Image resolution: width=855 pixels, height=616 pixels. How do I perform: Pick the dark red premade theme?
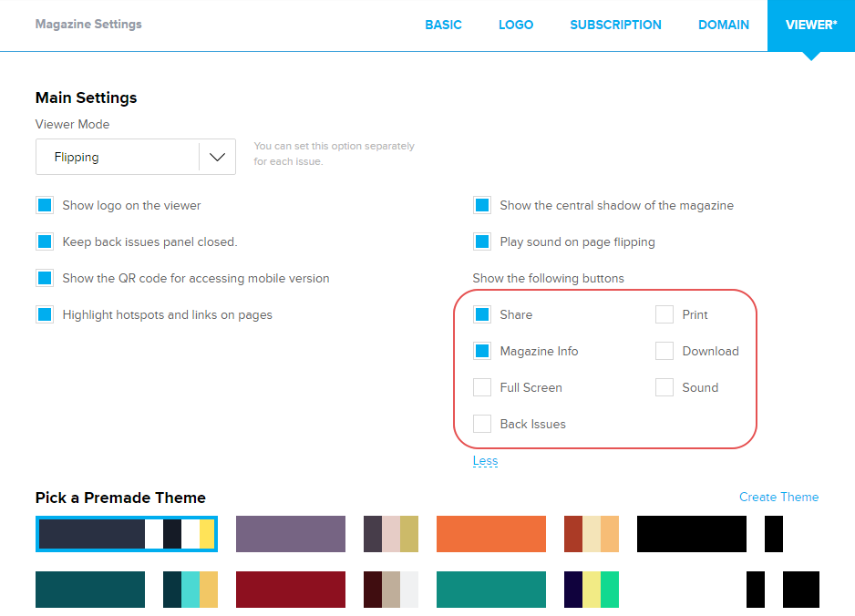pyautogui.click(x=290, y=590)
